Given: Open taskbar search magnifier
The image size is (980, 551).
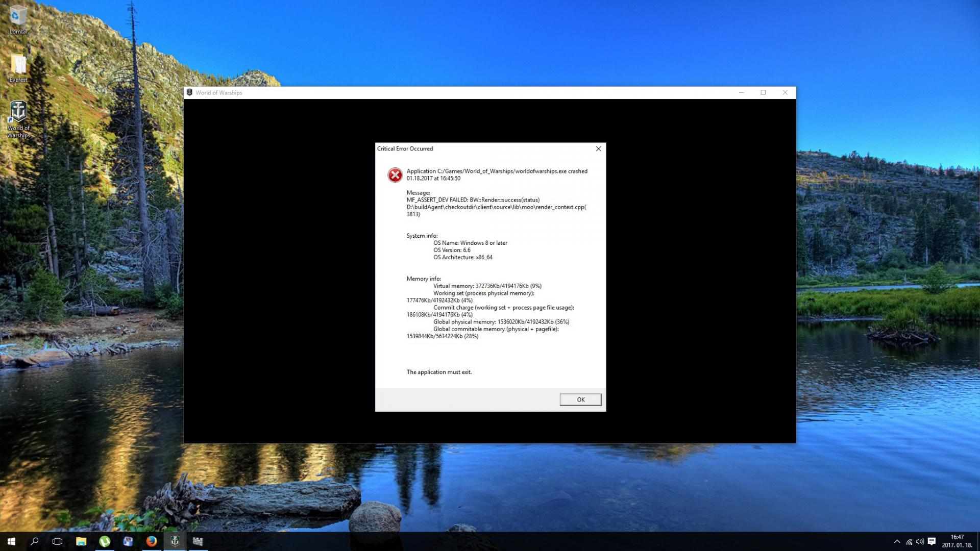Looking at the screenshot, I should pyautogui.click(x=34, y=541).
